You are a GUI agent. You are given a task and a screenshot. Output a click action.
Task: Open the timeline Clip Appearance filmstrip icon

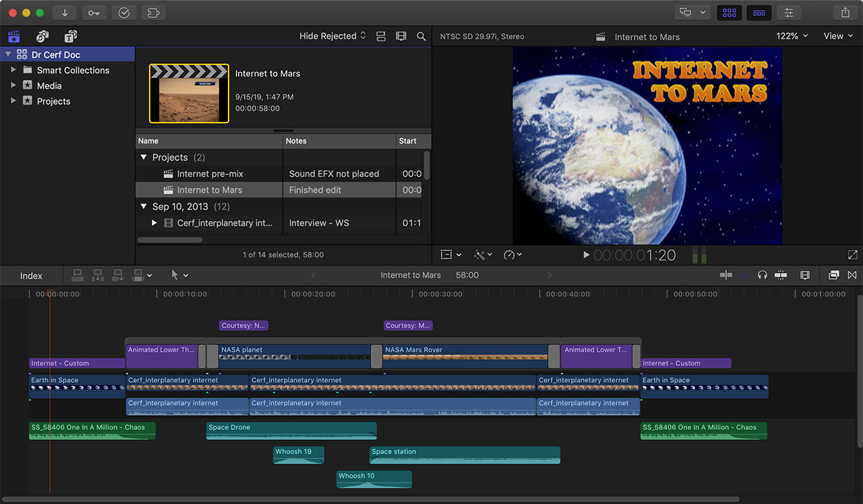804,275
